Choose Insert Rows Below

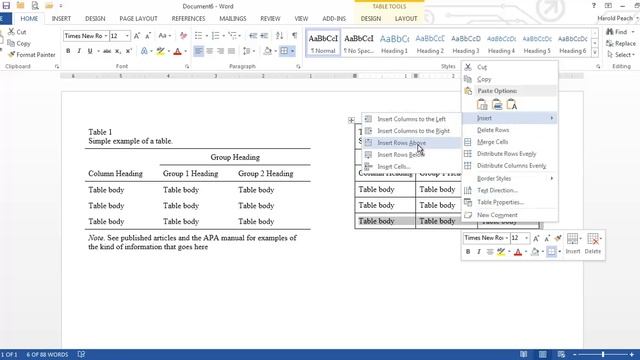coord(412,155)
